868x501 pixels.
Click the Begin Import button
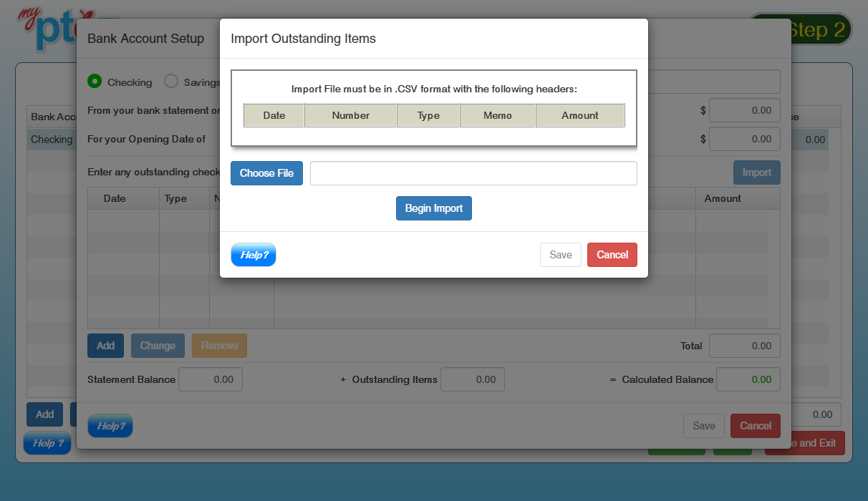click(433, 208)
